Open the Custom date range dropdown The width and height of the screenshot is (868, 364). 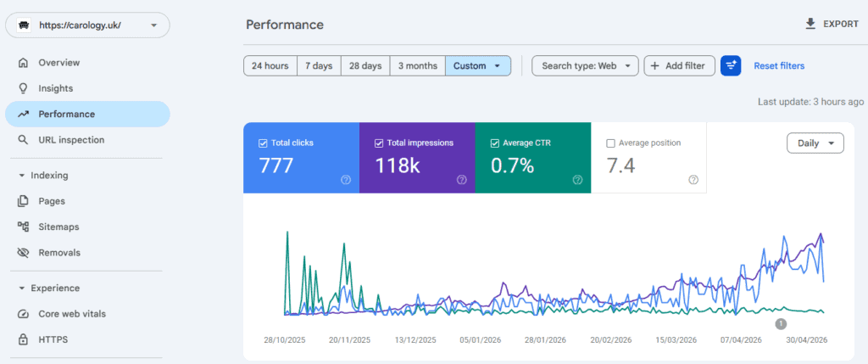[478, 66]
